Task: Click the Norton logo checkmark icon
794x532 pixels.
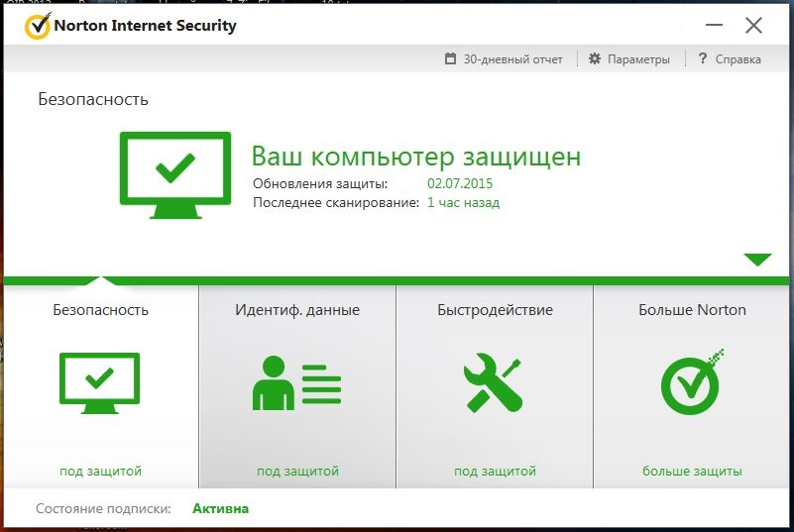Action: pos(38,25)
